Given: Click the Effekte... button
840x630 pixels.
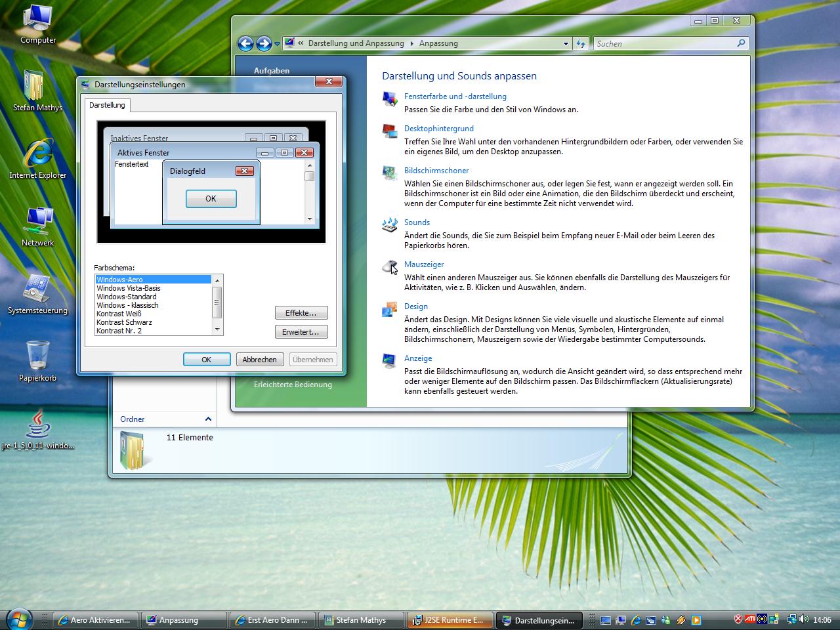Looking at the screenshot, I should (x=301, y=313).
